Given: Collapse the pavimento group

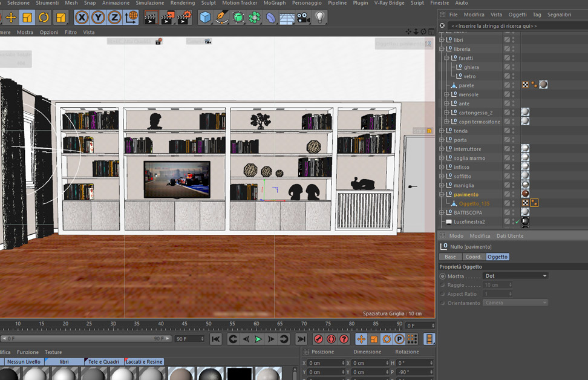Looking at the screenshot, I should [442, 194].
